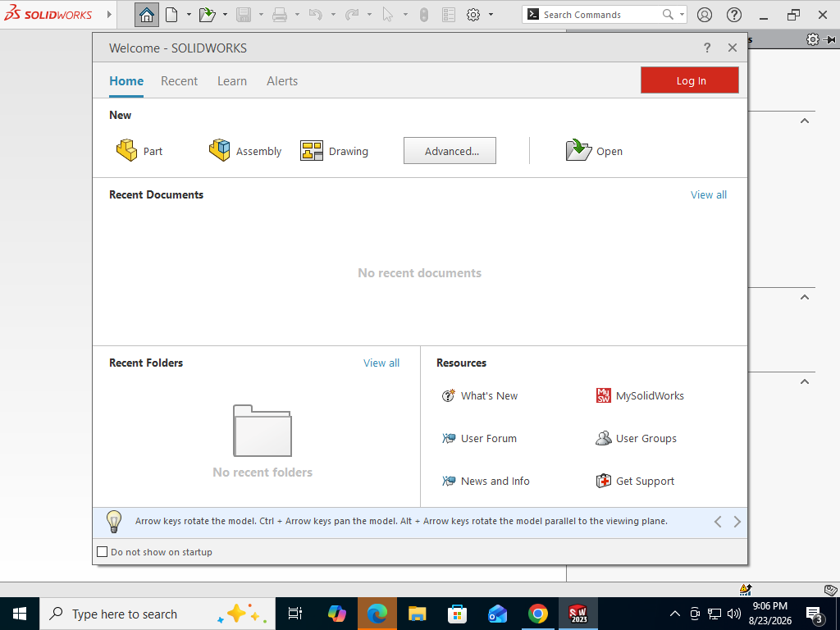This screenshot has height=630, width=840.
Task: Click the lightbulb tip icon
Action: (x=113, y=521)
